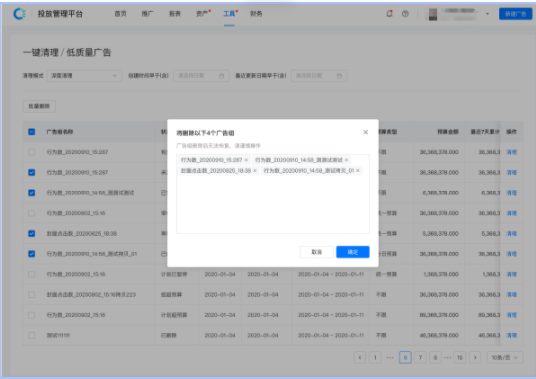Click 清理 link for 89,368,378.000 budget row
This screenshot has height=379, width=536.
511,315
